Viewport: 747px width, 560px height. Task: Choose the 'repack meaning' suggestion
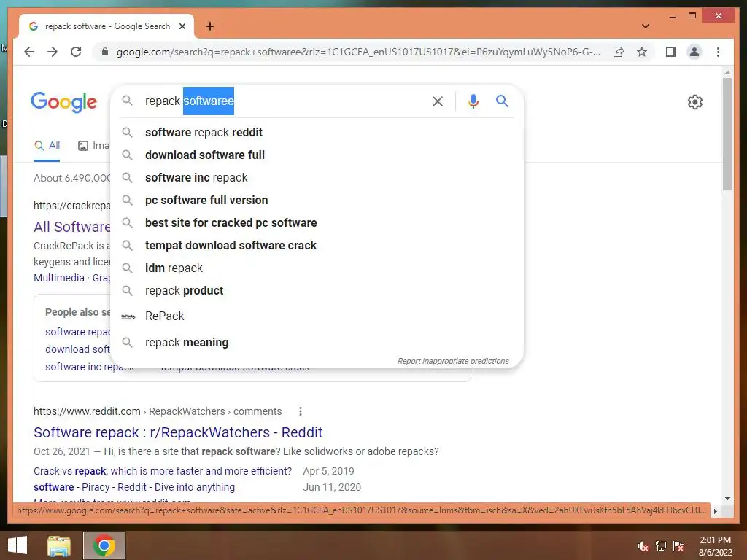[317, 343]
